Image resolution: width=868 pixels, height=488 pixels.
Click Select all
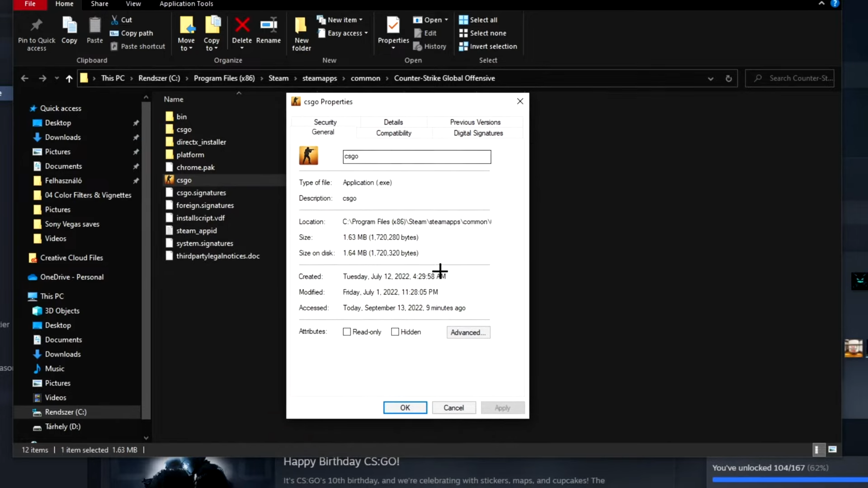click(x=478, y=20)
